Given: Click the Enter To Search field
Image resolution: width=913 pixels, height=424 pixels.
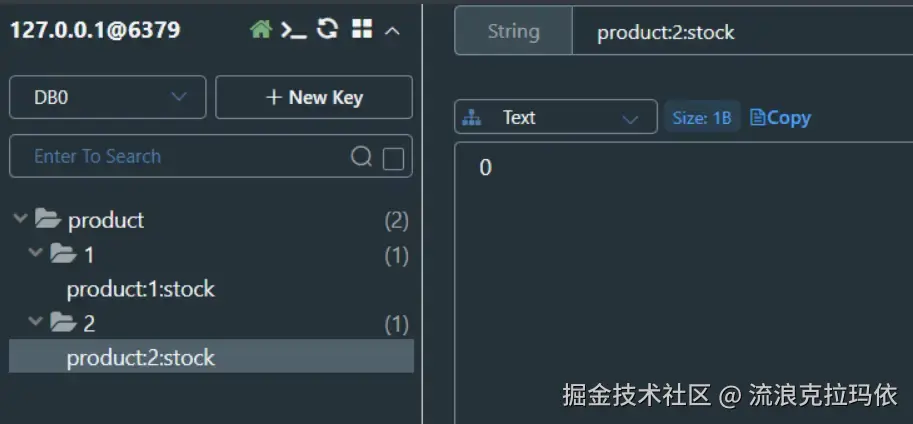Looking at the screenshot, I should tap(180, 157).
